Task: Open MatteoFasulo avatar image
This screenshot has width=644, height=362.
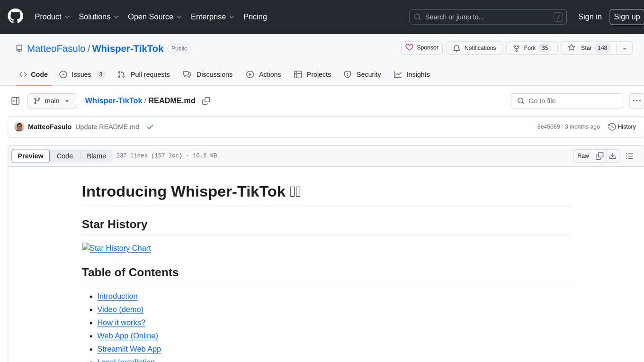Action: click(x=19, y=127)
